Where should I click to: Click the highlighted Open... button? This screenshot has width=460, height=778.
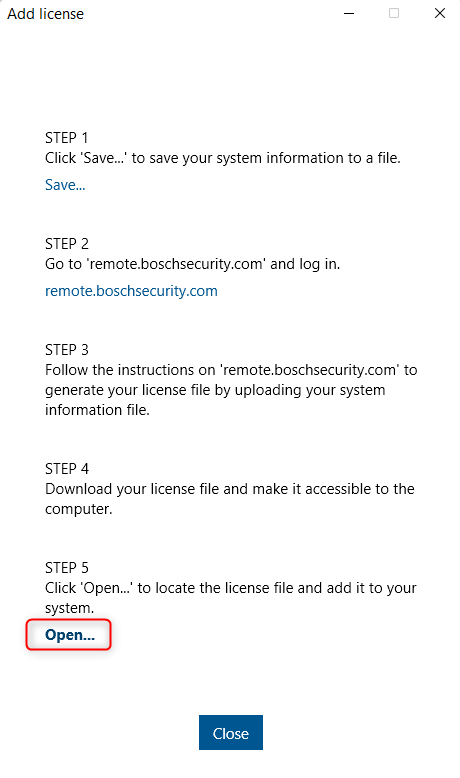tap(69, 635)
